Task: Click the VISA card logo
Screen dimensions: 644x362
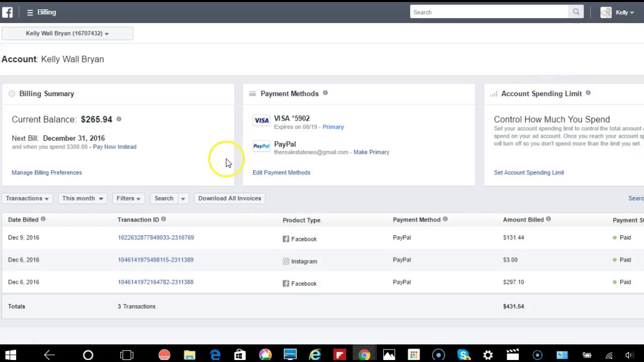Action: (x=261, y=120)
